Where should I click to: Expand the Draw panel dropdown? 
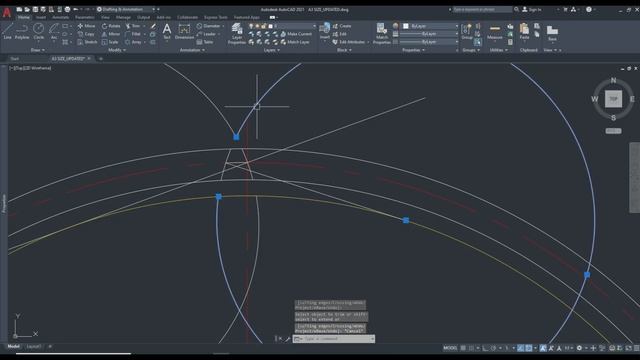tap(38, 50)
